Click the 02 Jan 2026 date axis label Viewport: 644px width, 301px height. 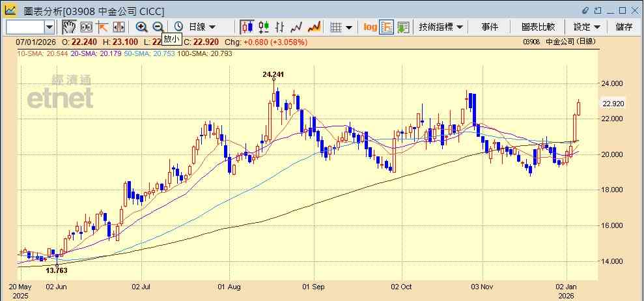(x=567, y=291)
